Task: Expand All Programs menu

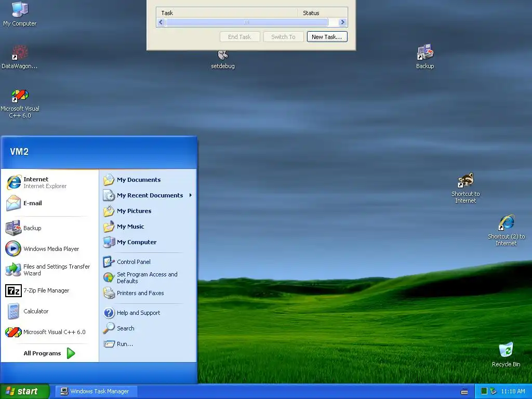Action: point(49,353)
